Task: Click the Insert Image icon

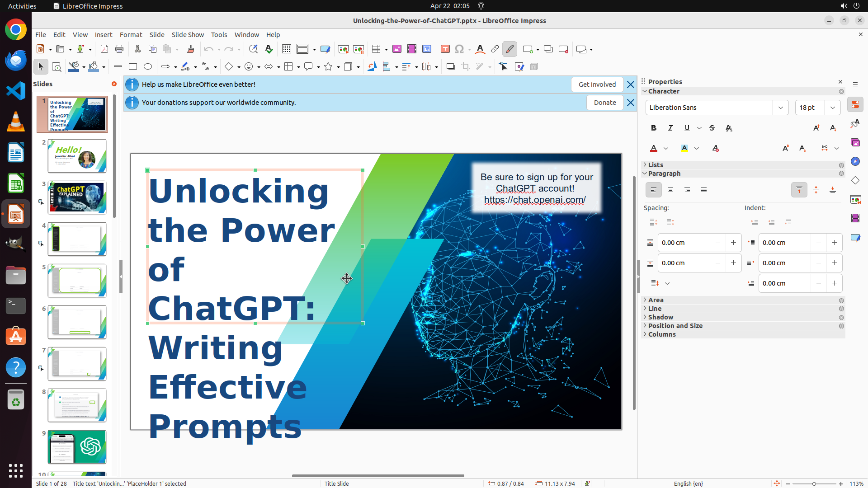Action: 397,49
